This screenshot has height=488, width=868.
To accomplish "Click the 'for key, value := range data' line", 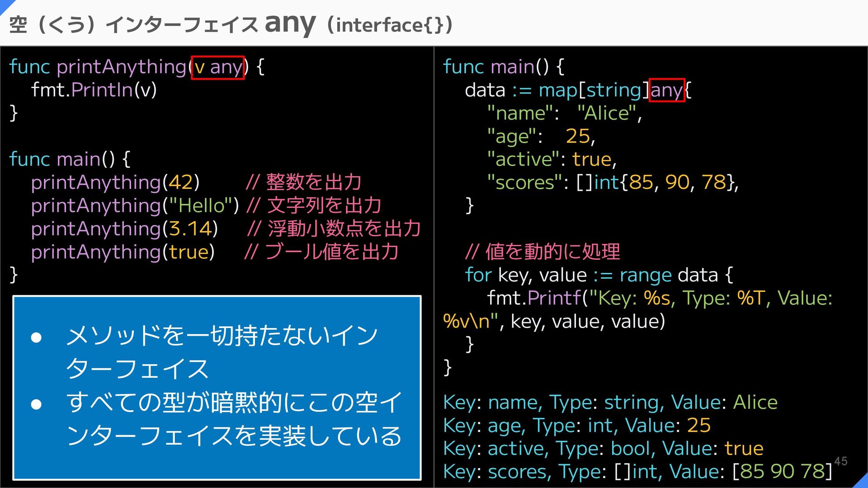I will 599,275.
